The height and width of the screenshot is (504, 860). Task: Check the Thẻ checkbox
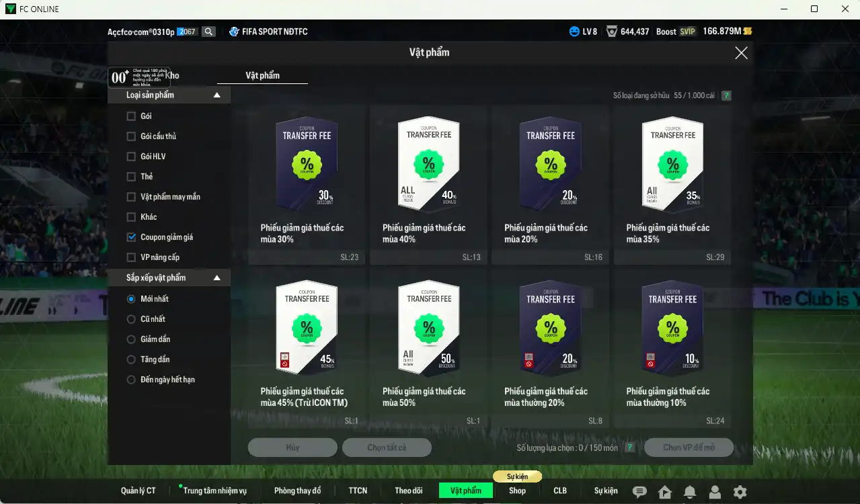[131, 177]
